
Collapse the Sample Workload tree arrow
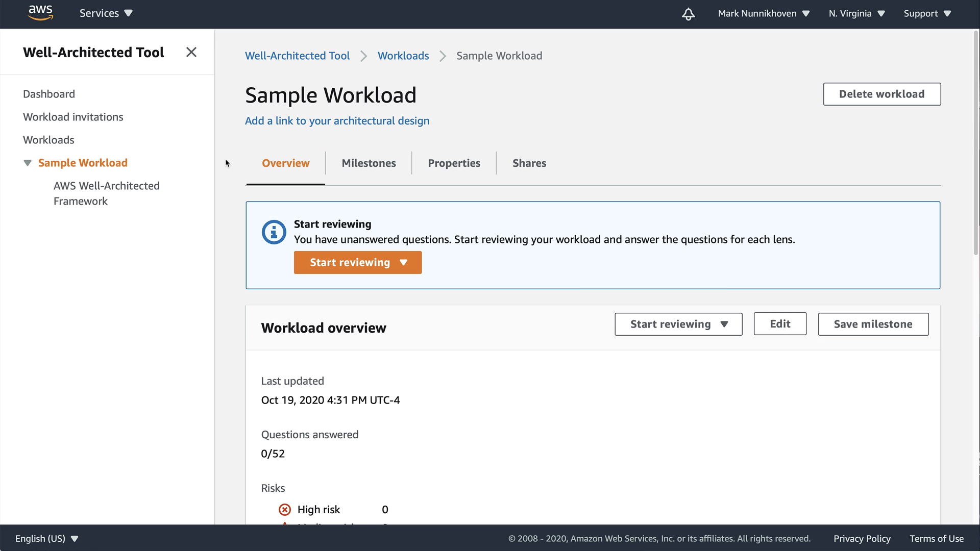pyautogui.click(x=28, y=163)
